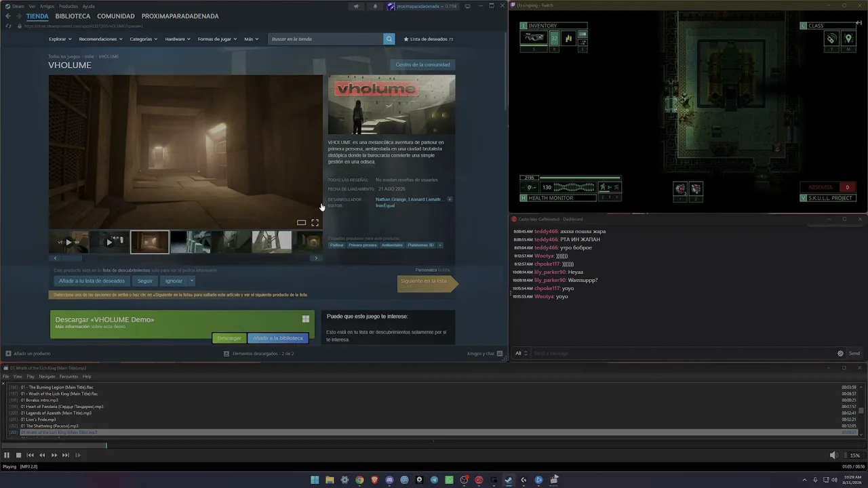Rewind the current track in music player

[x=42, y=455]
